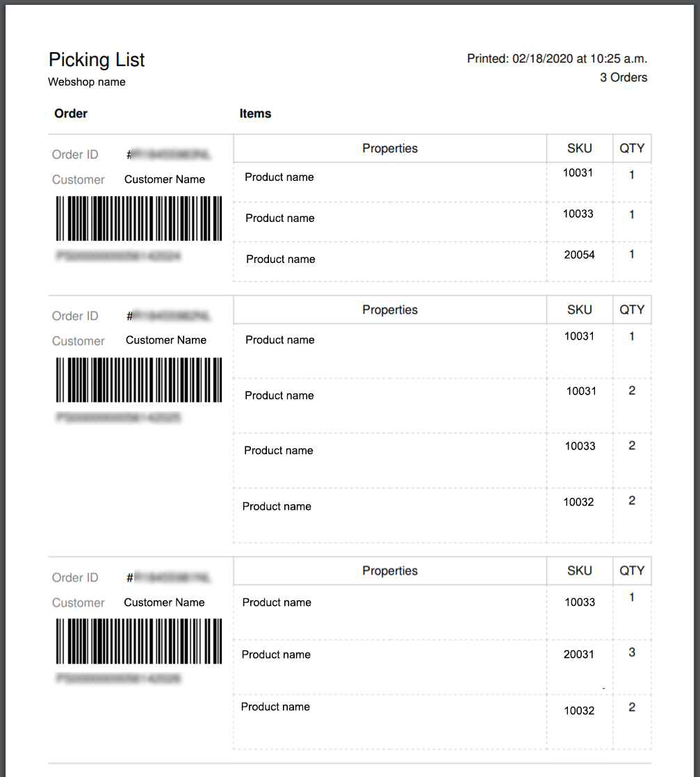
Task: Click the third order's barcode
Action: point(139,641)
